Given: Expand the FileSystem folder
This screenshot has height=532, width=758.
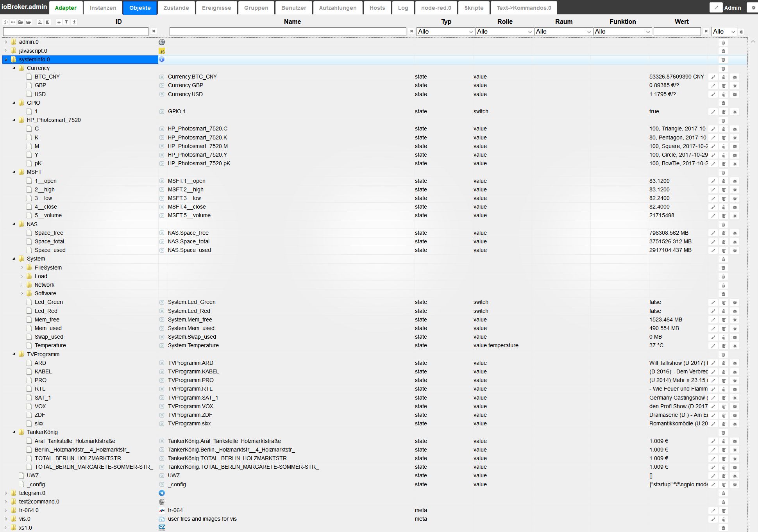Looking at the screenshot, I should pos(21,268).
